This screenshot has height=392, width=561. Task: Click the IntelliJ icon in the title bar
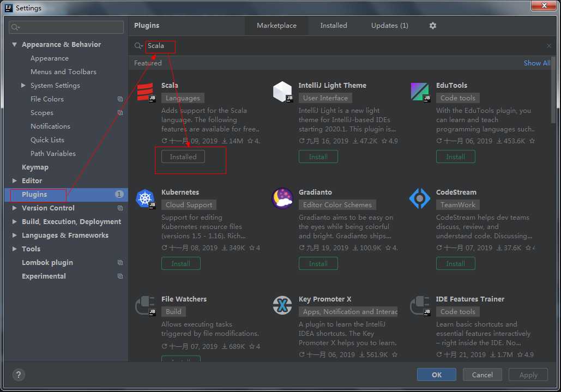click(9, 8)
